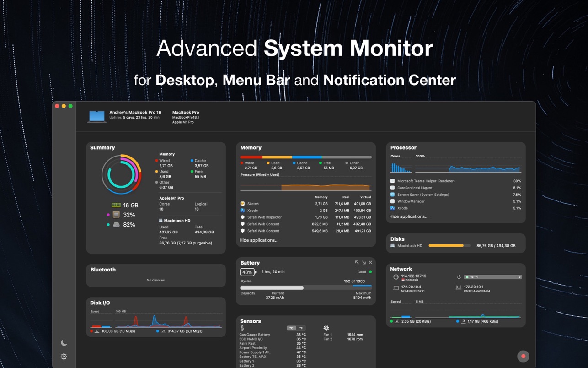
Task: Click Andrey's MacBook Pro 16 device name
Action: tap(135, 112)
